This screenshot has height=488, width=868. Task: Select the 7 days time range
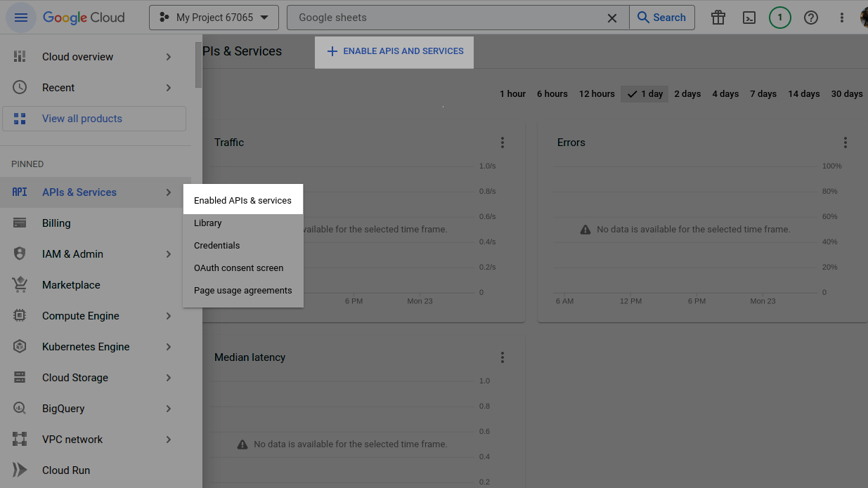point(763,94)
